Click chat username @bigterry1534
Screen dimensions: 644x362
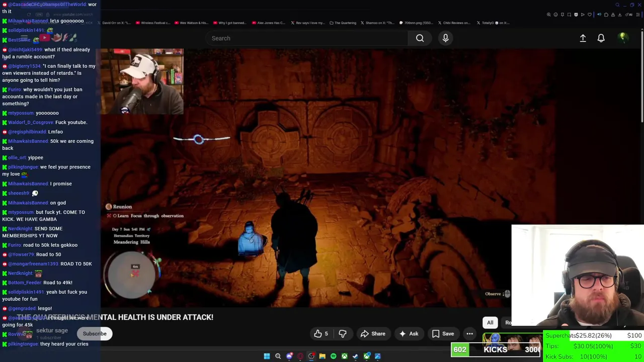click(x=24, y=66)
